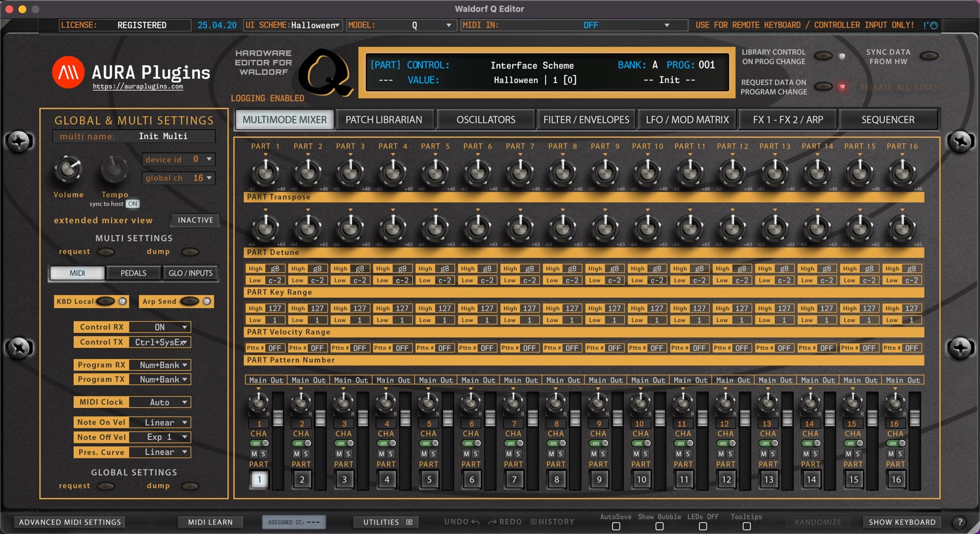This screenshot has width=980, height=534.
Task: Select Part 3 square button
Action: (344, 479)
